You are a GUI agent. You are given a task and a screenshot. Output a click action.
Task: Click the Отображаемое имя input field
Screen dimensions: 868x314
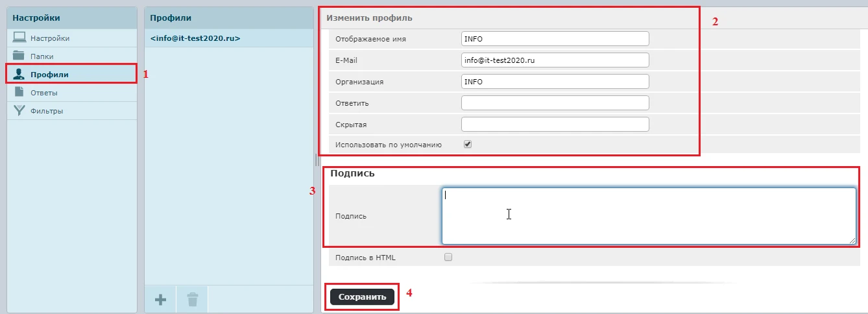tap(555, 39)
